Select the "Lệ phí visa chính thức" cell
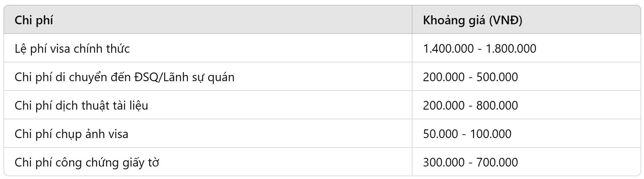This screenshot has height=179, width=644. point(72,49)
